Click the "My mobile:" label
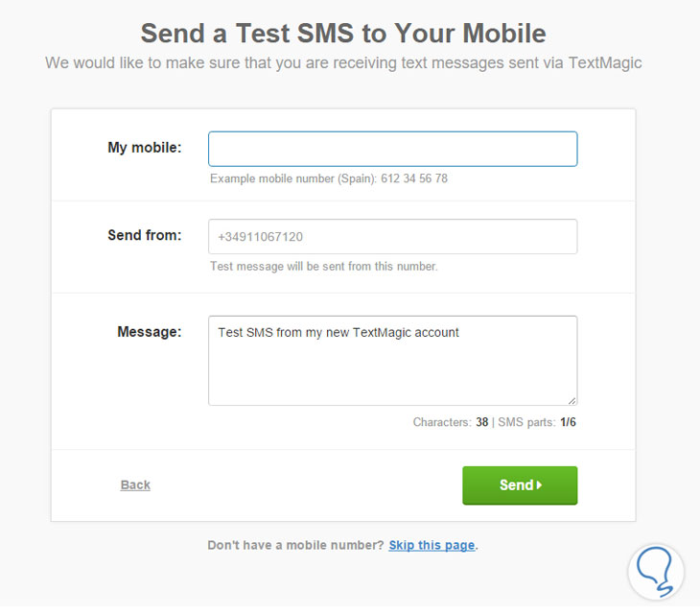This screenshot has height=615, width=700. (x=144, y=148)
